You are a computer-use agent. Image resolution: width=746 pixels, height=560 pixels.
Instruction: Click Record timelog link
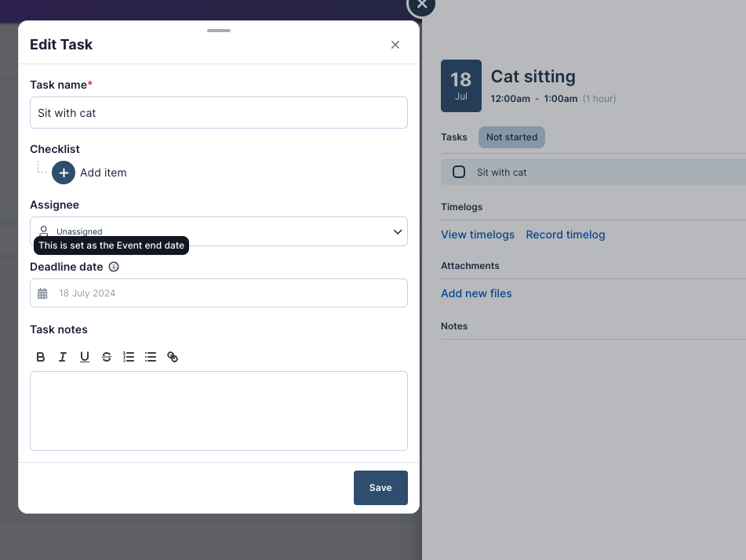tap(565, 235)
